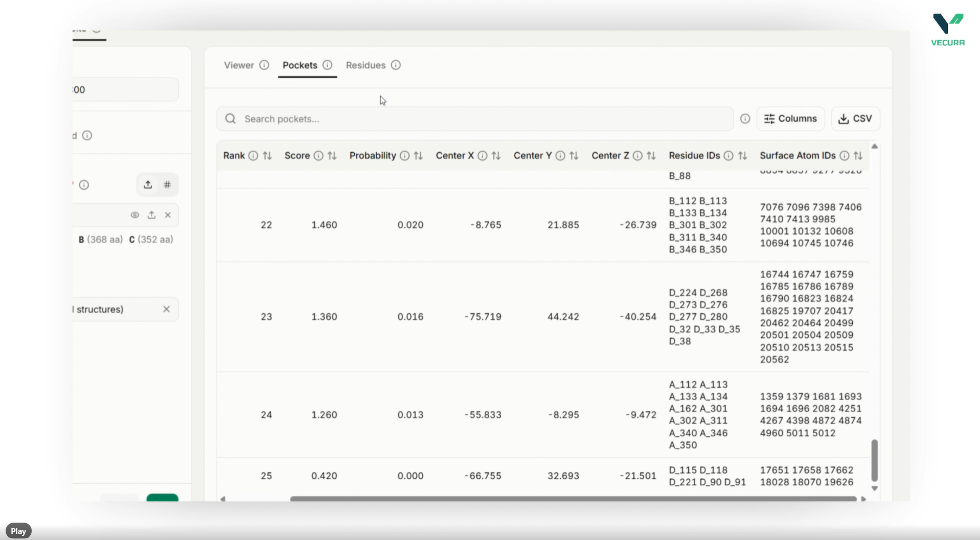The height and width of the screenshot is (540, 980).
Task: Sort the table by Center Y
Action: point(574,156)
